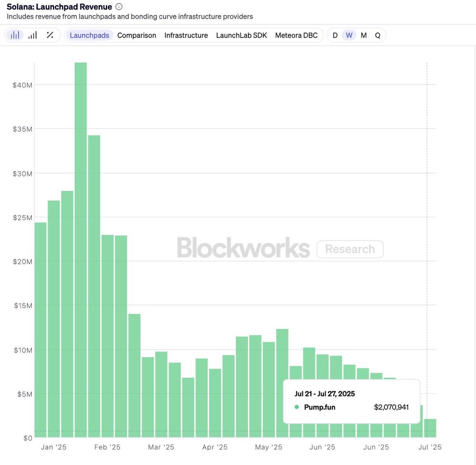Open the LaunchLab SDK tab

pyautogui.click(x=242, y=35)
